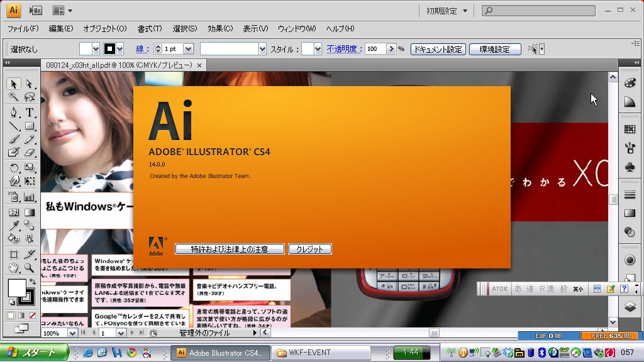Open the stroke weight 1 pt dropdown
This screenshot has width=644, height=362.
pos(188,49)
